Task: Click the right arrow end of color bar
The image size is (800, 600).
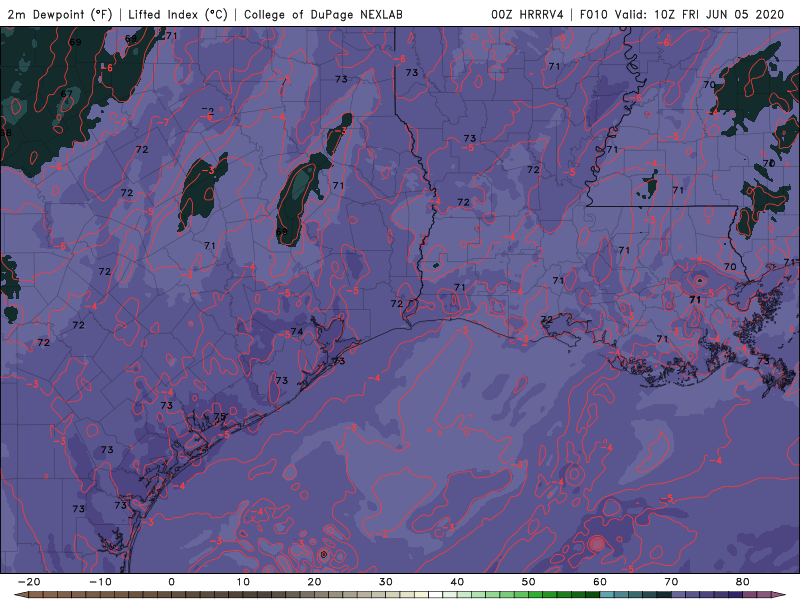Action: [x=780, y=595]
